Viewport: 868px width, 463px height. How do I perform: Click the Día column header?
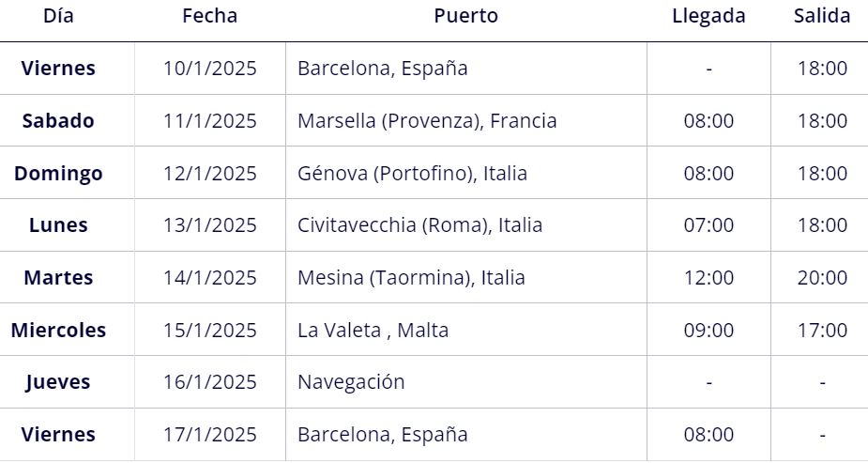pyautogui.click(x=58, y=16)
